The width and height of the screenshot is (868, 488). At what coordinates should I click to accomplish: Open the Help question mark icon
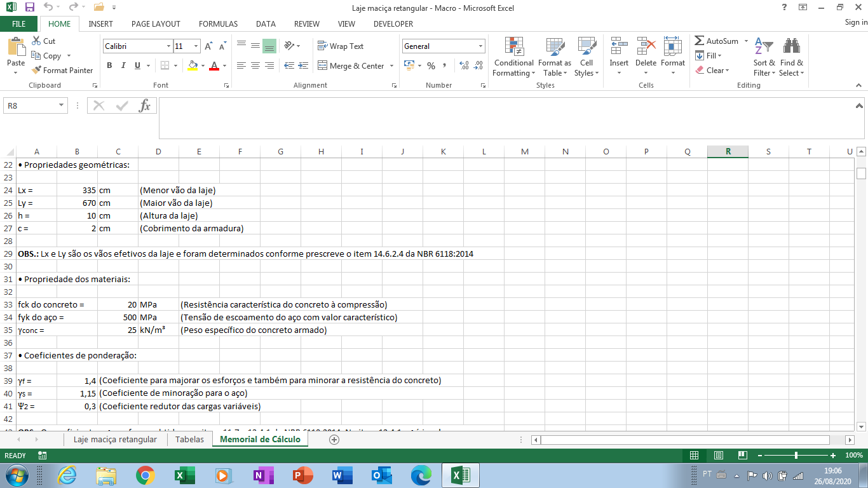tap(783, 8)
